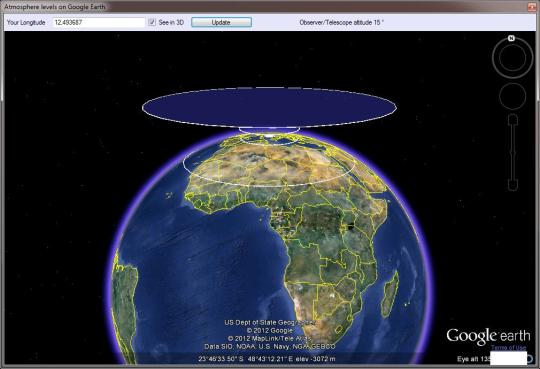The width and height of the screenshot is (540, 369).
Task: Click the © 2012 MapLink/Tele Atlas text
Action: (270, 338)
